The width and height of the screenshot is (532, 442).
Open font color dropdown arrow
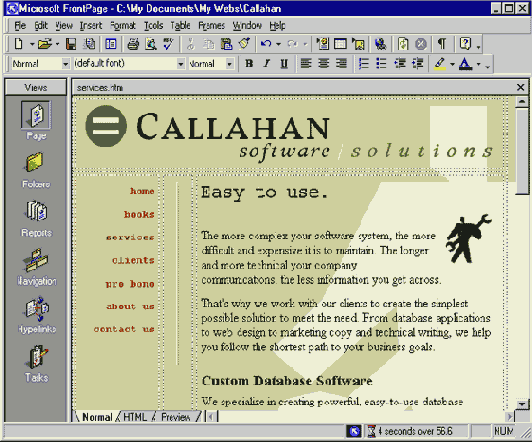click(x=478, y=64)
